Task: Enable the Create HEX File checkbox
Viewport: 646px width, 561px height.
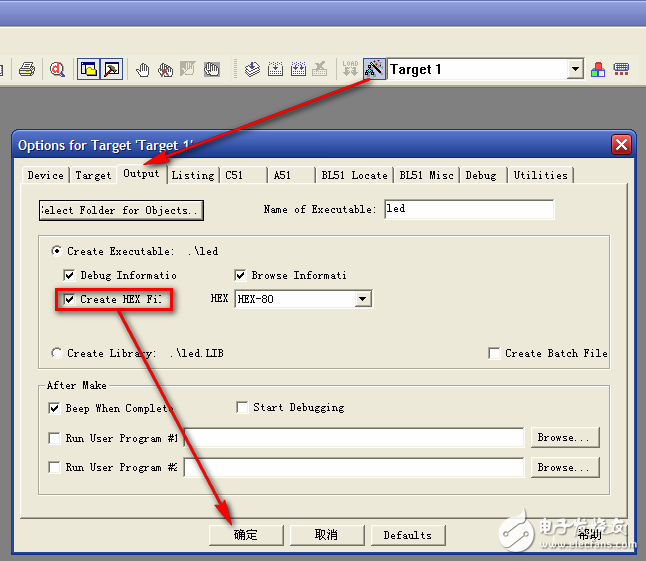Action: point(70,299)
